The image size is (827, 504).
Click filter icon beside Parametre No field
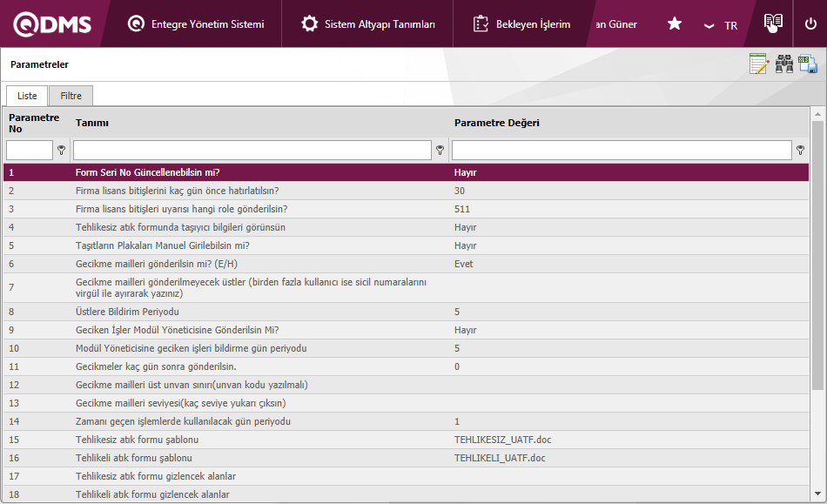(61, 151)
